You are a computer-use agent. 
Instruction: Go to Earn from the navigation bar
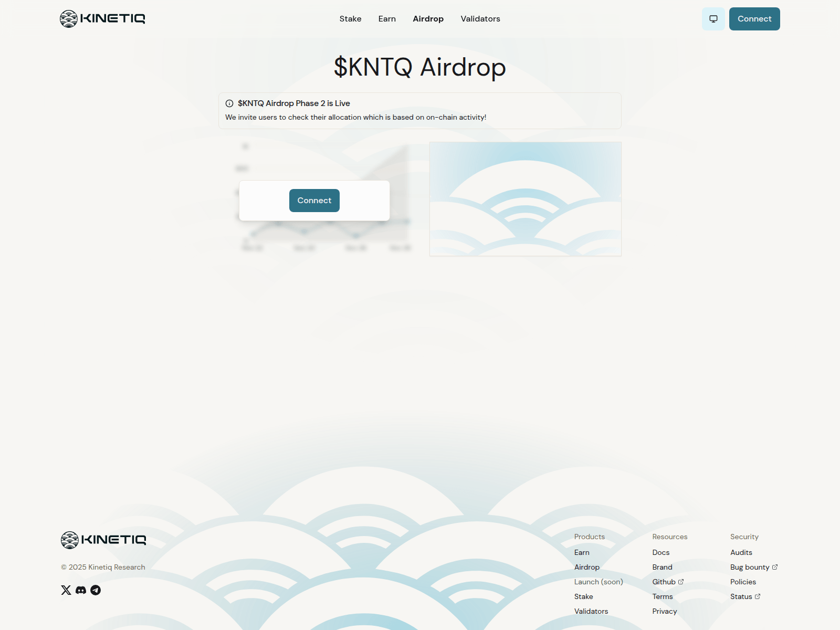387,18
